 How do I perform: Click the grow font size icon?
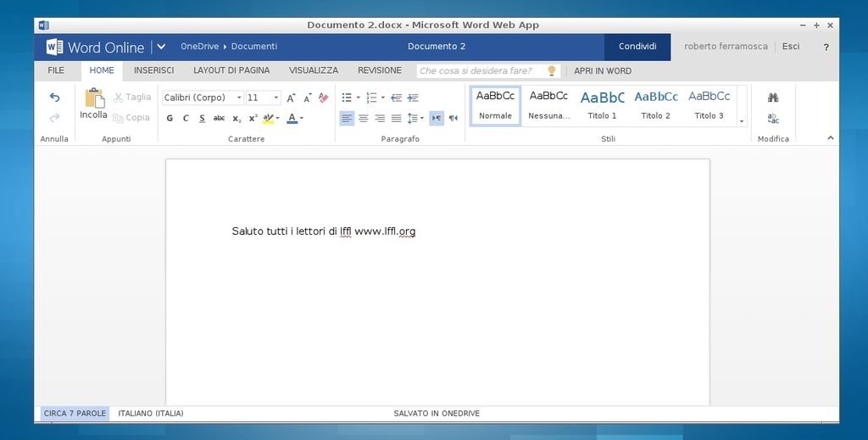pos(291,97)
